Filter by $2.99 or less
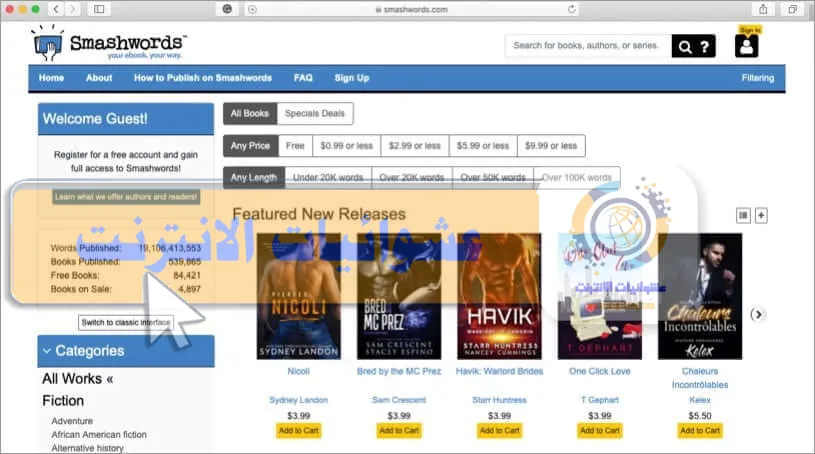Viewport: 815px width, 454px height. [415, 146]
